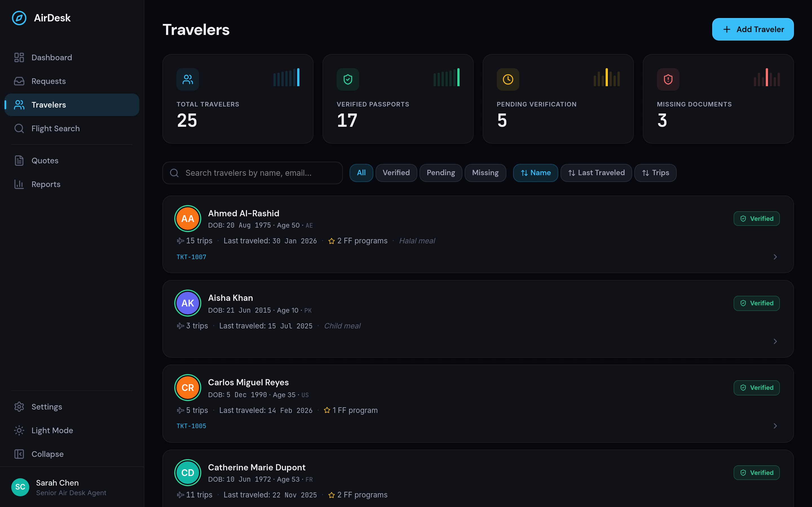Expand Carlos Miguel Reyes's row chevron

point(775,426)
